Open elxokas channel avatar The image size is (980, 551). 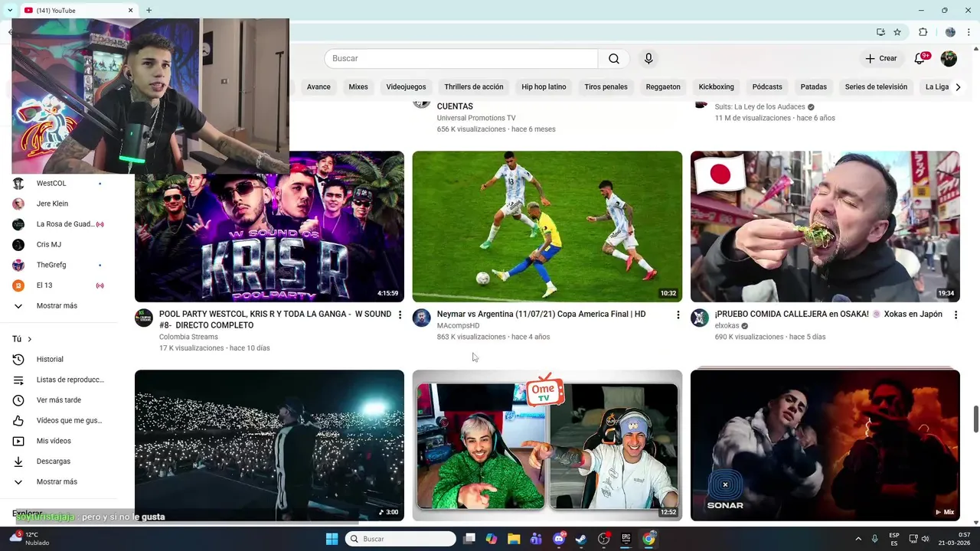pyautogui.click(x=700, y=318)
